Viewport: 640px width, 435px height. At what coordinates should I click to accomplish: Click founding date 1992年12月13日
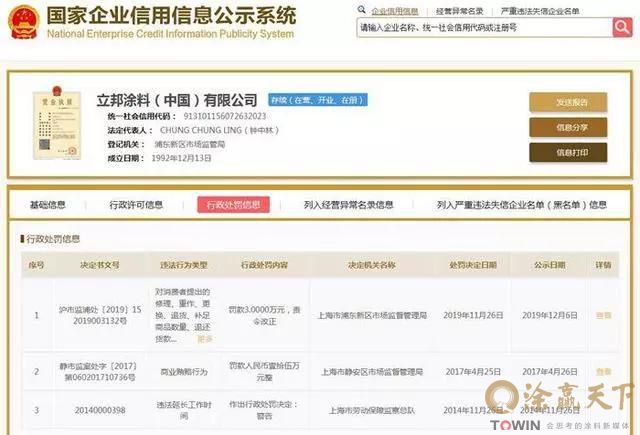click(181, 158)
